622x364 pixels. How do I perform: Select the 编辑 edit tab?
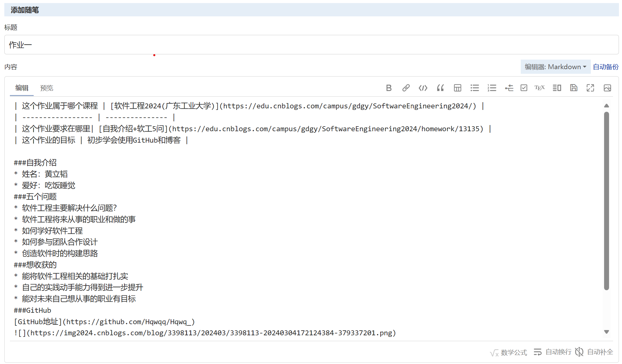coord(22,88)
